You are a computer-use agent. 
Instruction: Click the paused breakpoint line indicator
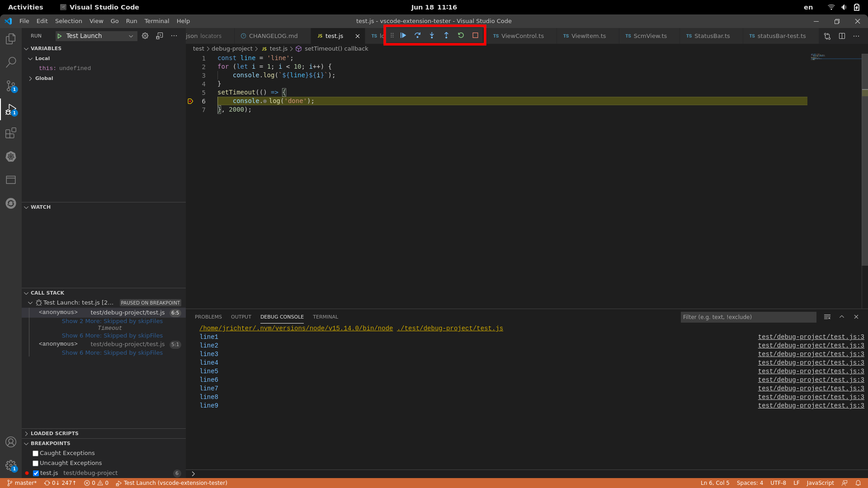pos(190,100)
